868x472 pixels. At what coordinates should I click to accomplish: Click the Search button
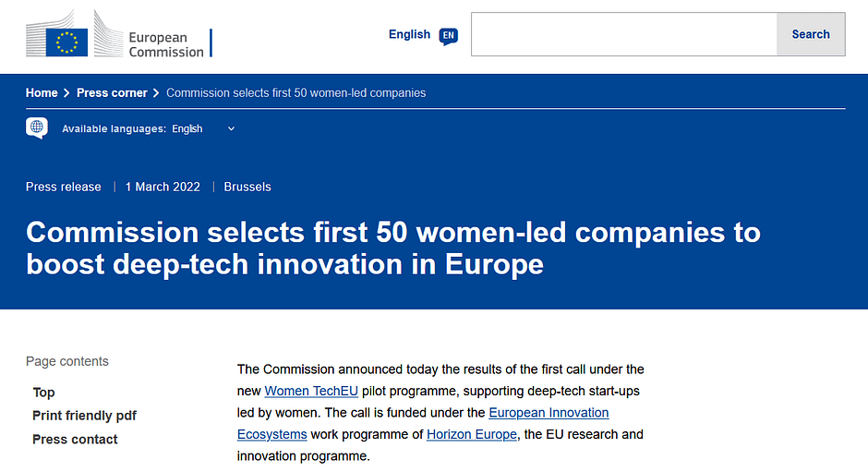coord(811,34)
